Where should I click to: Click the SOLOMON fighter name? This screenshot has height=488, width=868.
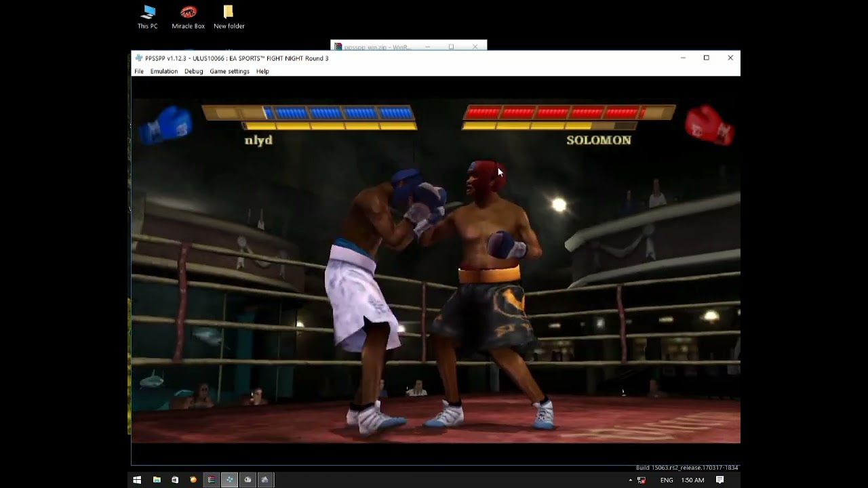pos(599,140)
